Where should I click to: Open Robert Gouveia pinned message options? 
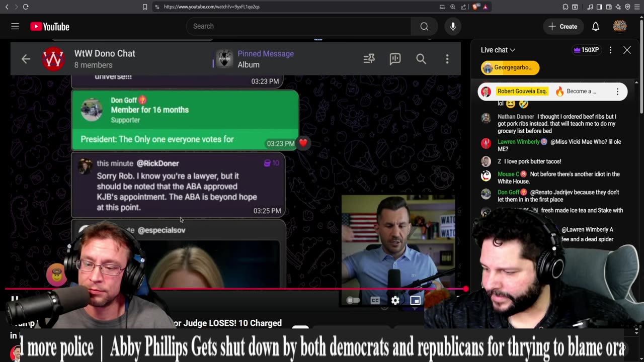coord(617,92)
